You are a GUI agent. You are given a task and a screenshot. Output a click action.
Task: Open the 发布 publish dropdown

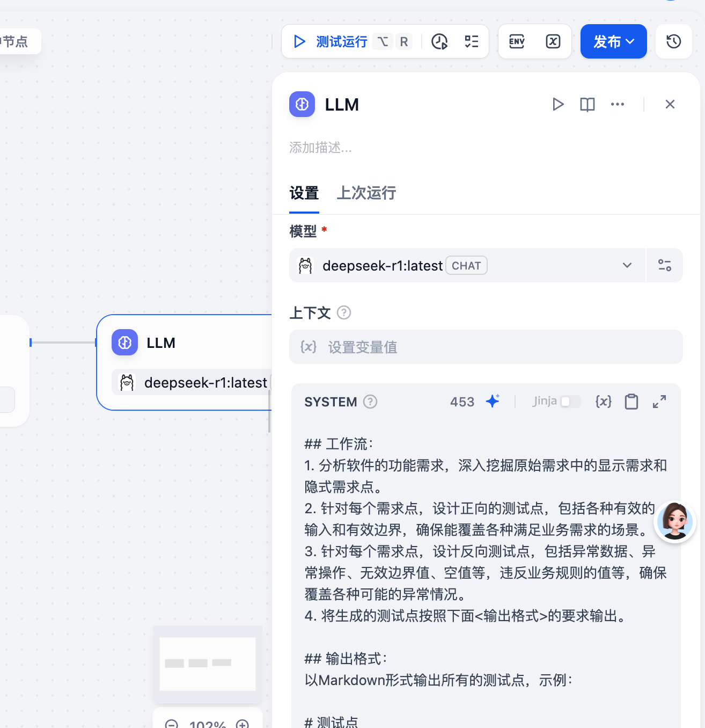point(614,41)
